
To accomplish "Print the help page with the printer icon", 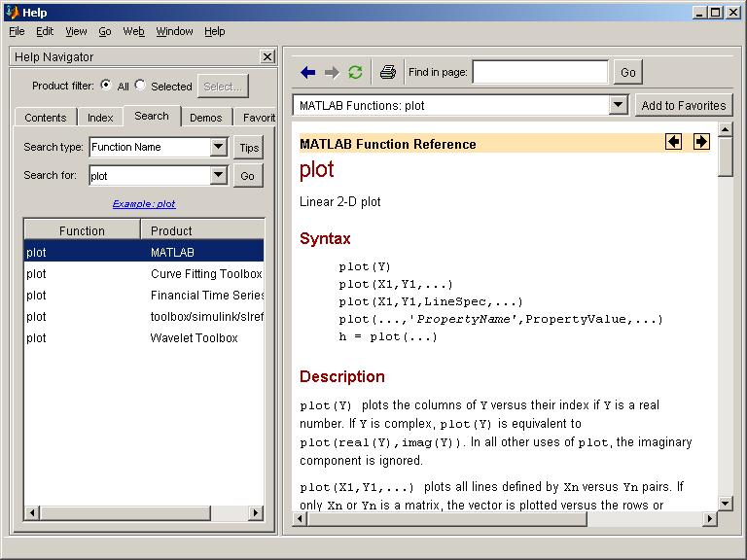I will pyautogui.click(x=388, y=72).
